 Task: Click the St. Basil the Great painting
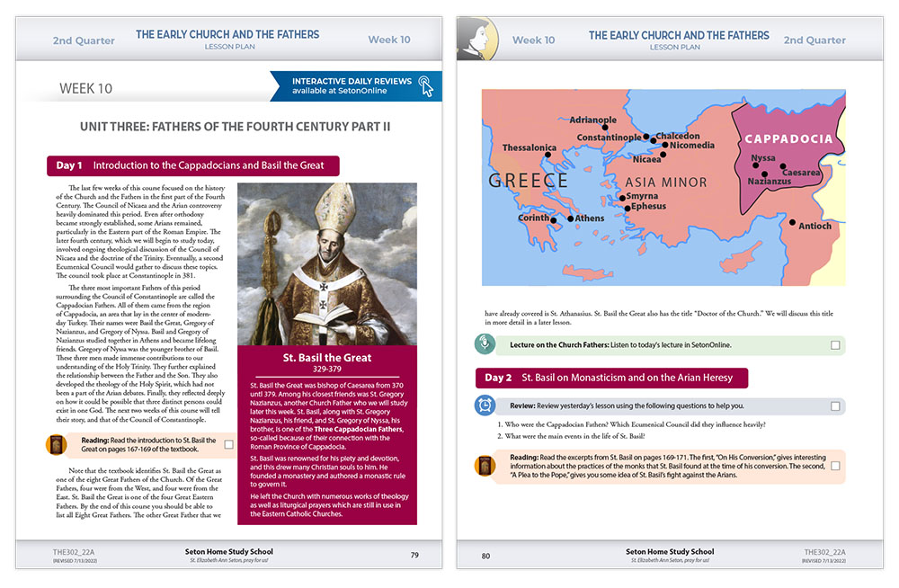pos(327,264)
